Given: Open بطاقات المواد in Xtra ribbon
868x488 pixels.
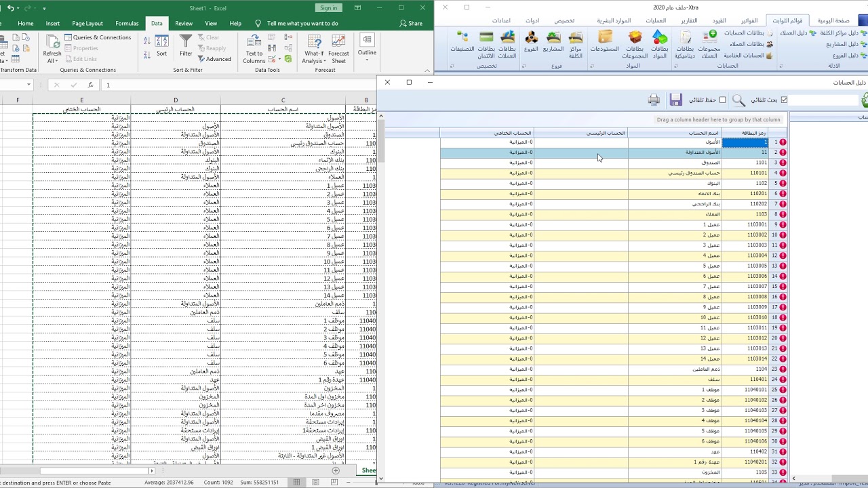Looking at the screenshot, I should [x=660, y=44].
